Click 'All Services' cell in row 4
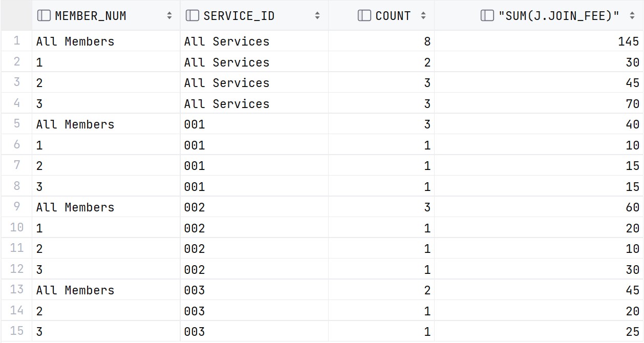 click(x=254, y=103)
